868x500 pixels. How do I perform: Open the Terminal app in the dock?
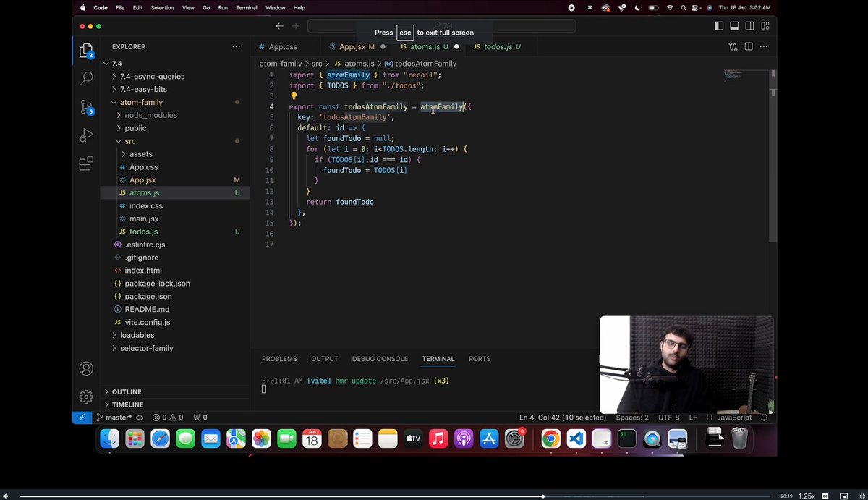tap(626, 438)
